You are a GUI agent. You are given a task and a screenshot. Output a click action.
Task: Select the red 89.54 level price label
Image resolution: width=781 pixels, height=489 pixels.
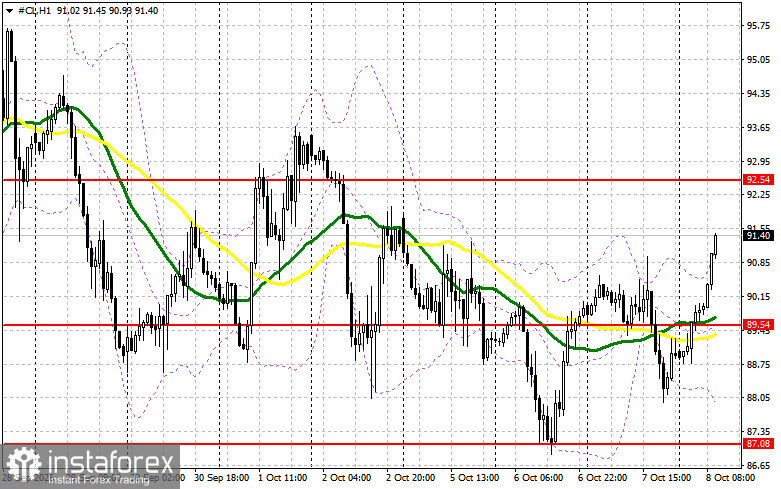(758, 325)
